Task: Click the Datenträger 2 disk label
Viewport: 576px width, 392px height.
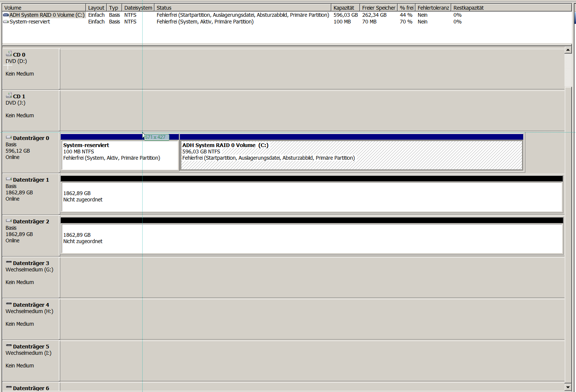Action: [31, 222]
